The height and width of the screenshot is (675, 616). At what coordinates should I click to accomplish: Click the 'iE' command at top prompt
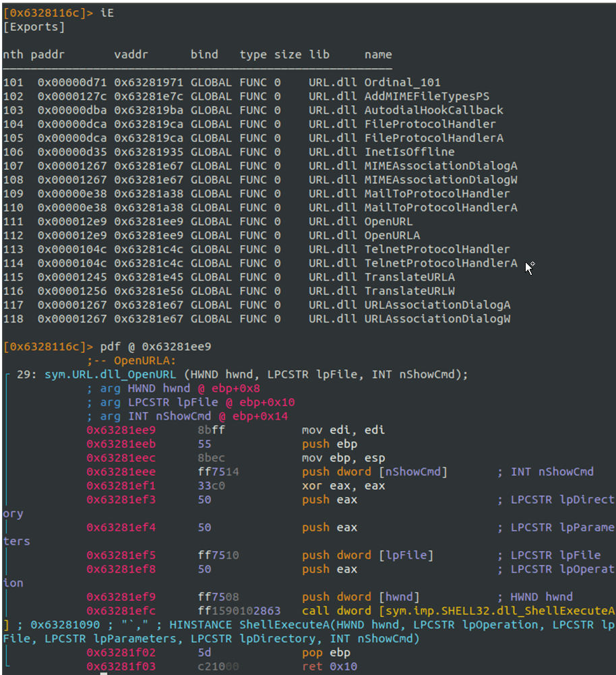(x=107, y=13)
